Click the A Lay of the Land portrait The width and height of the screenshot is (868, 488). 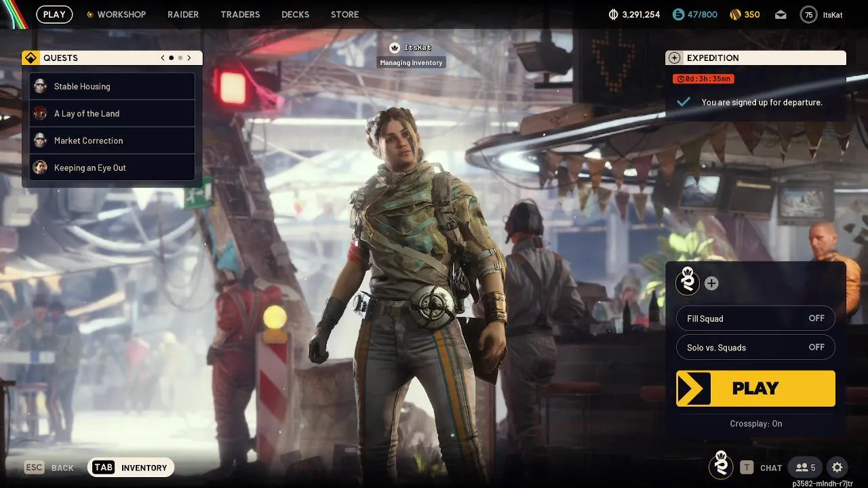[40, 113]
